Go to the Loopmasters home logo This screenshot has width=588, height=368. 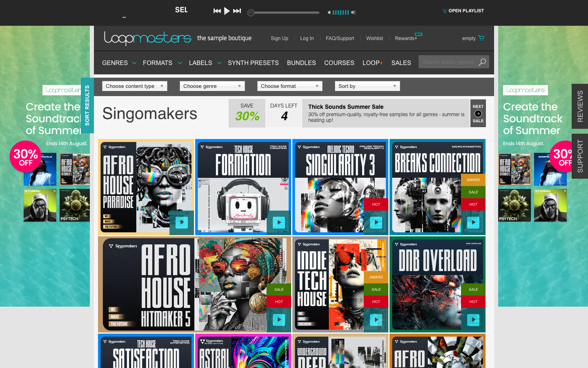pyautogui.click(x=147, y=38)
